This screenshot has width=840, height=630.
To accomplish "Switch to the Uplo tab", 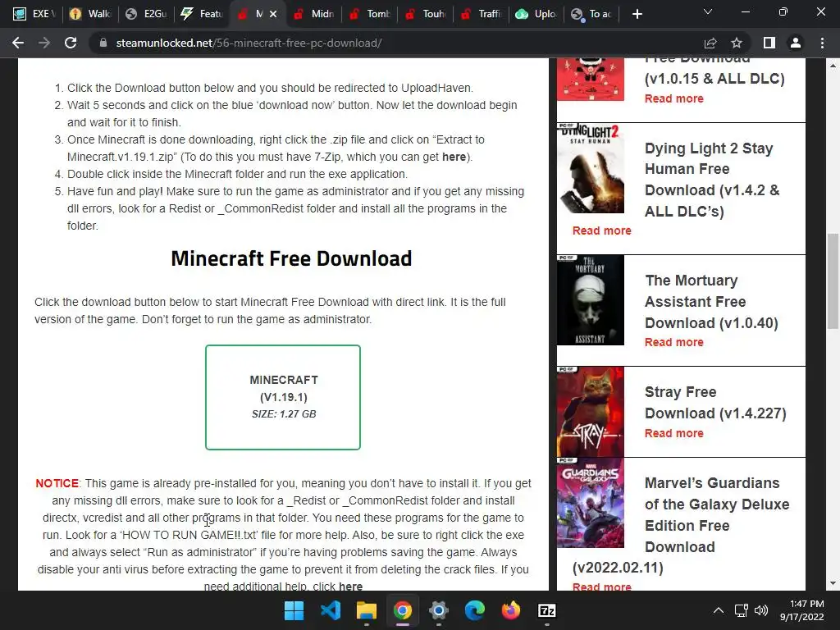I will [x=537, y=14].
